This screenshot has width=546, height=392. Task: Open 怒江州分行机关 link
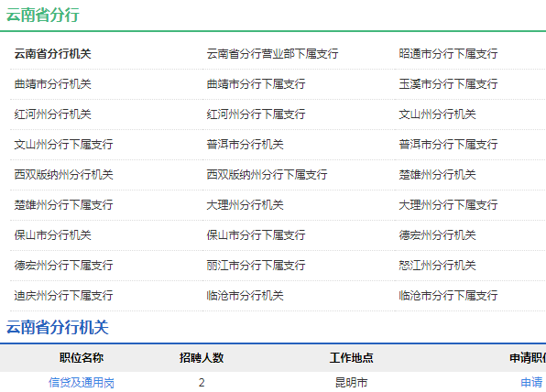tap(437, 266)
